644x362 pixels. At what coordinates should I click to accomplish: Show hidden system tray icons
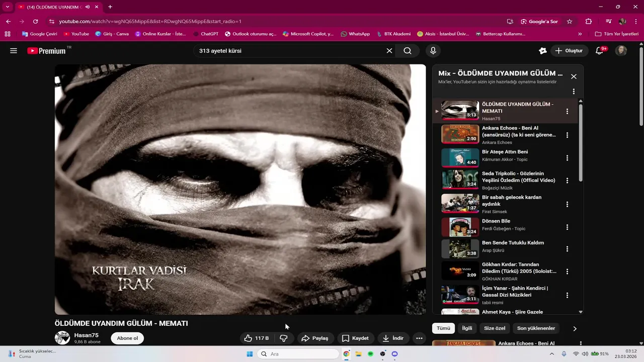point(552,354)
